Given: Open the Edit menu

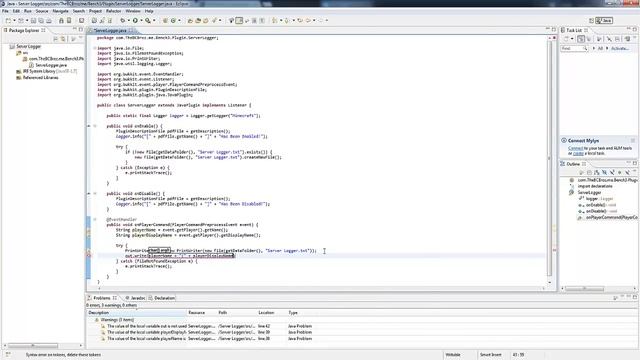Looking at the screenshot, I should (x=16, y=11).
